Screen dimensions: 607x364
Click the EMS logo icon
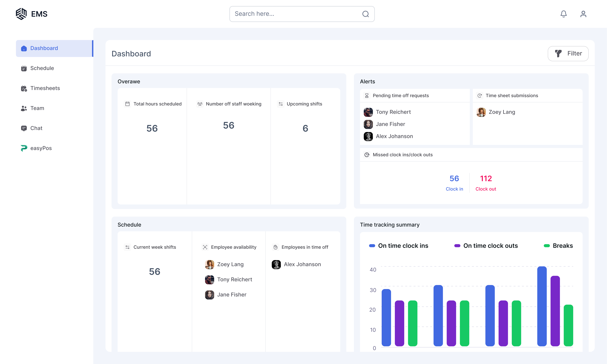pos(21,14)
